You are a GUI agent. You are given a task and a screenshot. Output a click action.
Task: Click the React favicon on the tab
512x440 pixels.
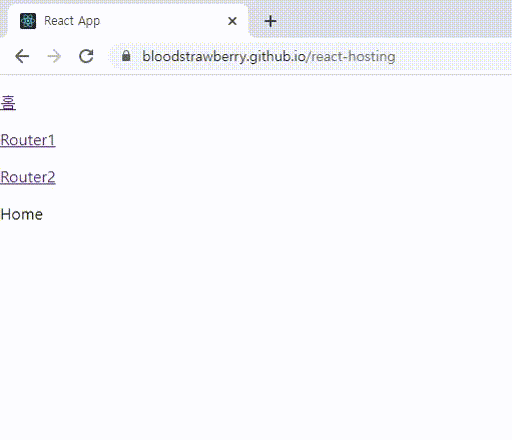(28, 21)
